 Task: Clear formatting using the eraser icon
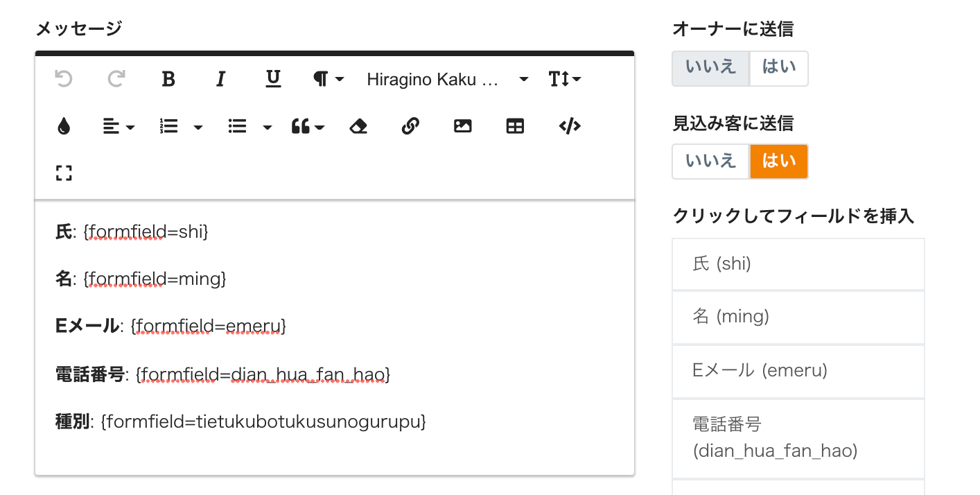(358, 126)
